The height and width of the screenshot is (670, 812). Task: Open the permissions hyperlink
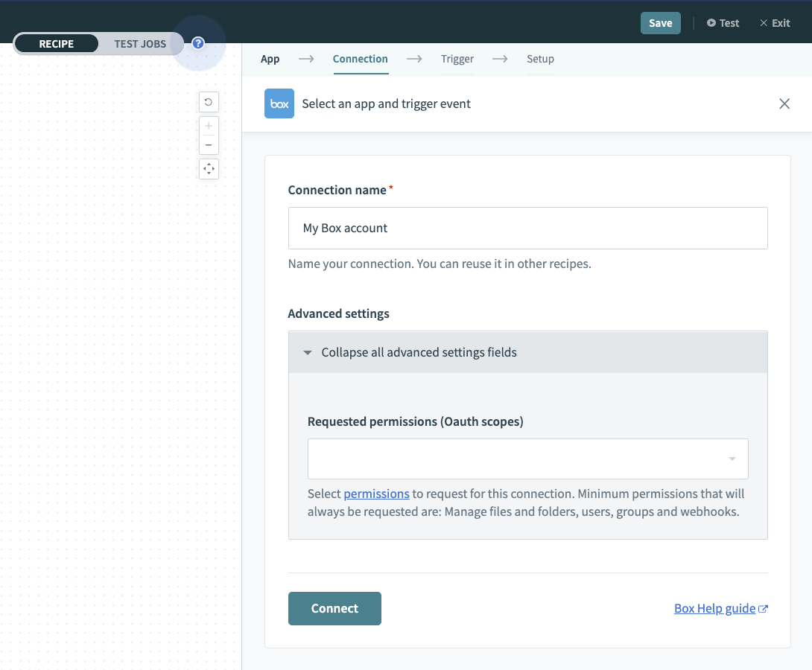pyautogui.click(x=376, y=494)
